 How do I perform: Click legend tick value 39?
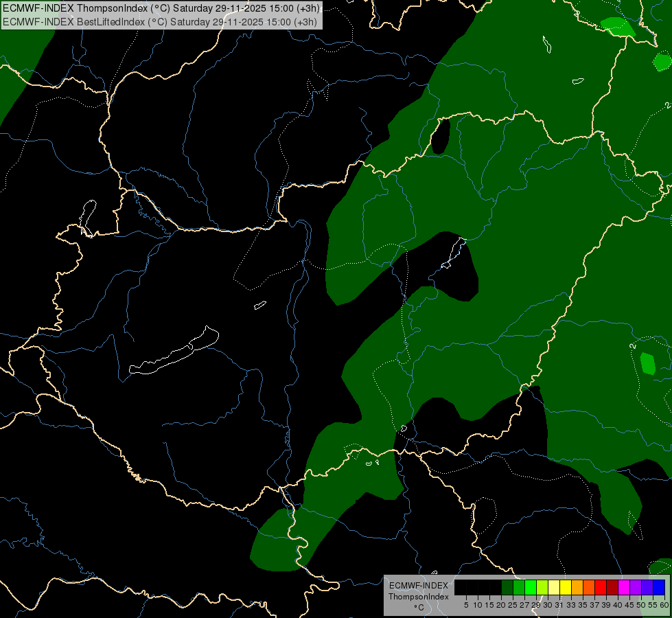pyautogui.click(x=606, y=605)
